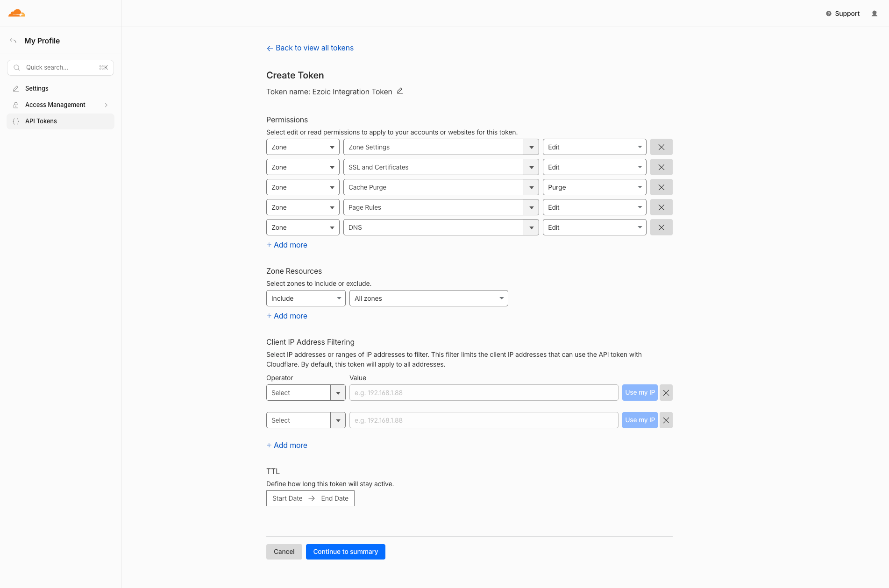Screen dimensions: 889x588
Task: Open the Zone dropdown for Zone Settings row
Action: tap(303, 147)
